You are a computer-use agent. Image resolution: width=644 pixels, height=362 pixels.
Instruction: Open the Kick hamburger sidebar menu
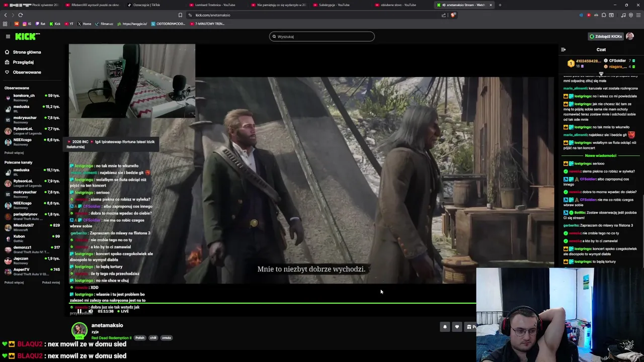(x=8, y=36)
